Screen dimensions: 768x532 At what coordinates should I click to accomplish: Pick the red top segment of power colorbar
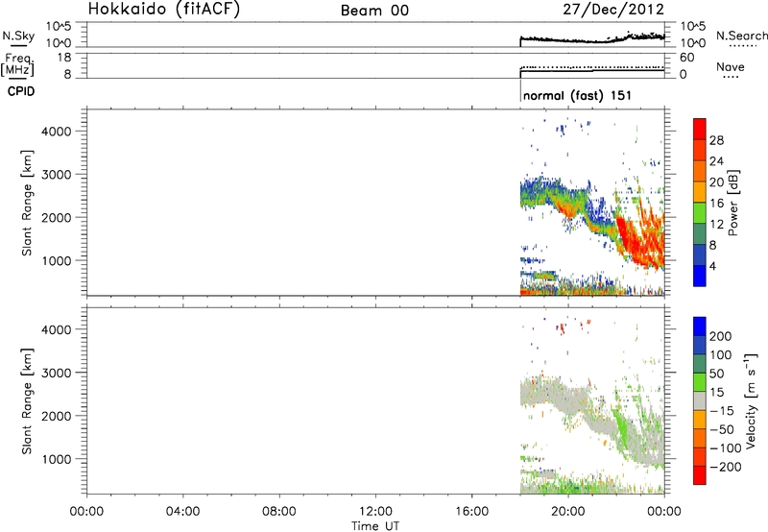pos(700,129)
